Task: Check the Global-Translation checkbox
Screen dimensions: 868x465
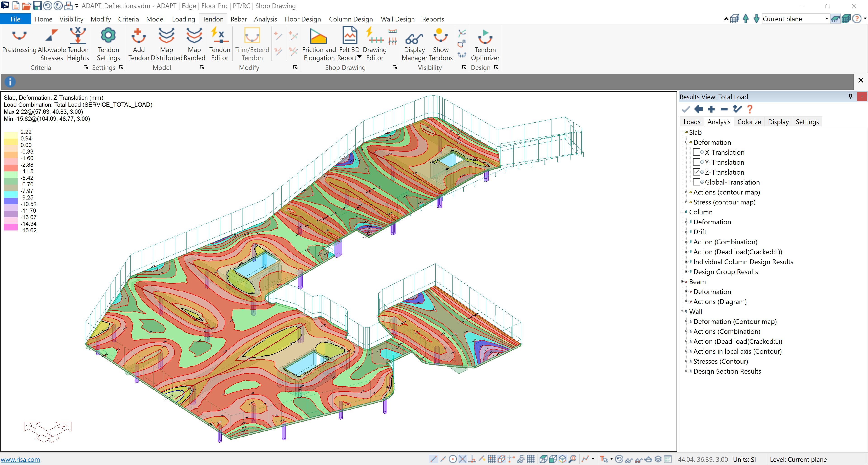Action: click(x=696, y=182)
